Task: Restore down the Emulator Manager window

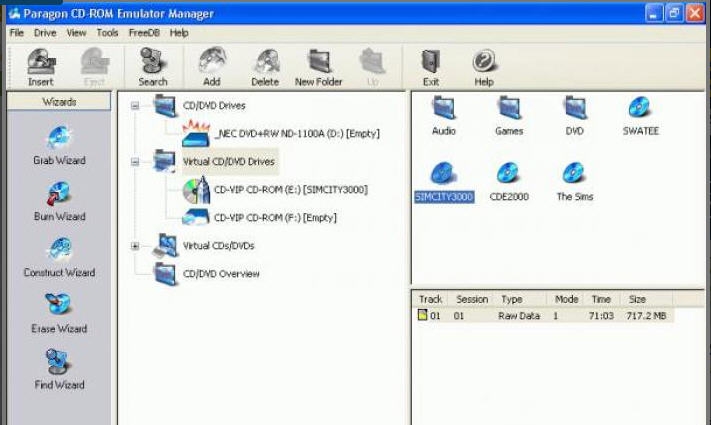Action: (674, 14)
